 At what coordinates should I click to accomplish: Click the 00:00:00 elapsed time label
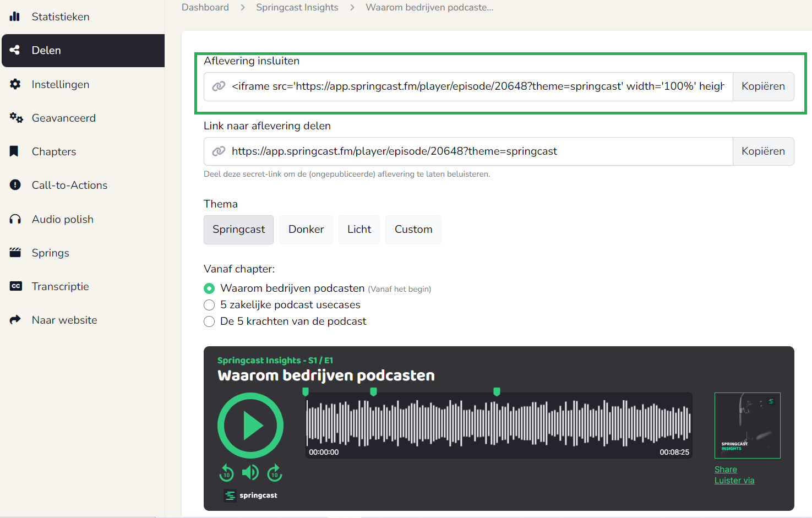(324, 452)
